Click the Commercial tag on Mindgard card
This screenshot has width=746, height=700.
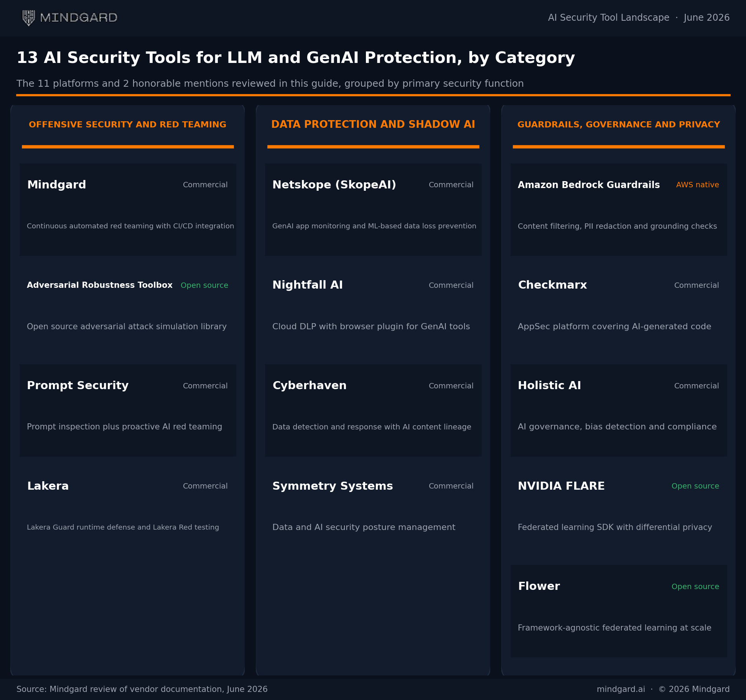click(205, 185)
